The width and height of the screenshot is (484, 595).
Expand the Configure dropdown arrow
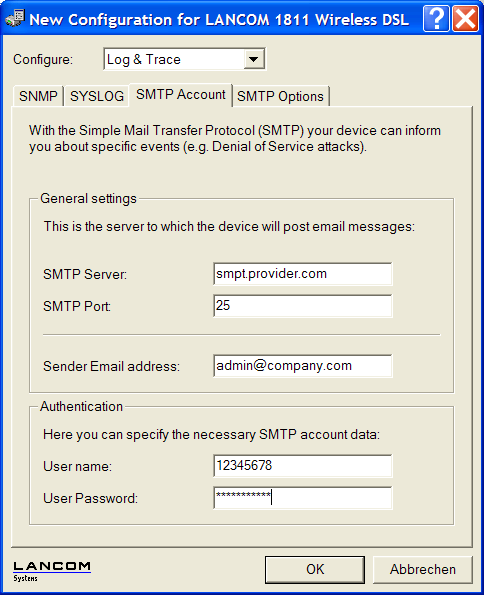[254, 59]
